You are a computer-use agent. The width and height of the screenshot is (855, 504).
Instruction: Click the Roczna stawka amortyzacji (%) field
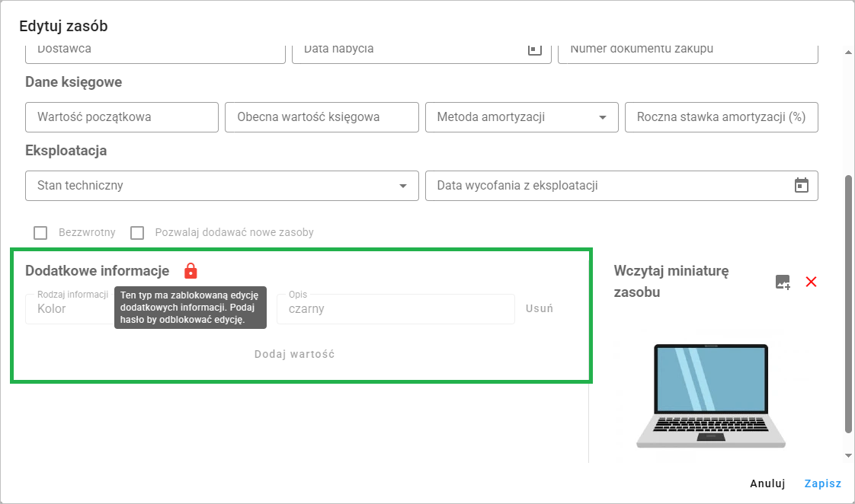pyautogui.click(x=722, y=117)
